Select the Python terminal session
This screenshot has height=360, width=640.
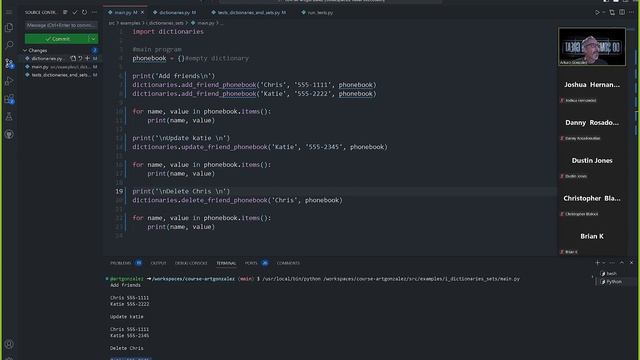click(x=611, y=282)
